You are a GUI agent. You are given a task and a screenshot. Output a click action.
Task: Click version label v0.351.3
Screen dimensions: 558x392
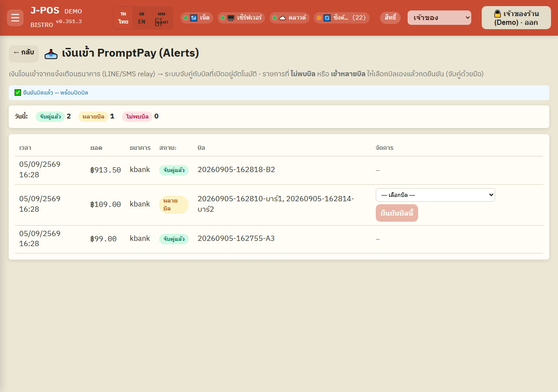pos(69,22)
